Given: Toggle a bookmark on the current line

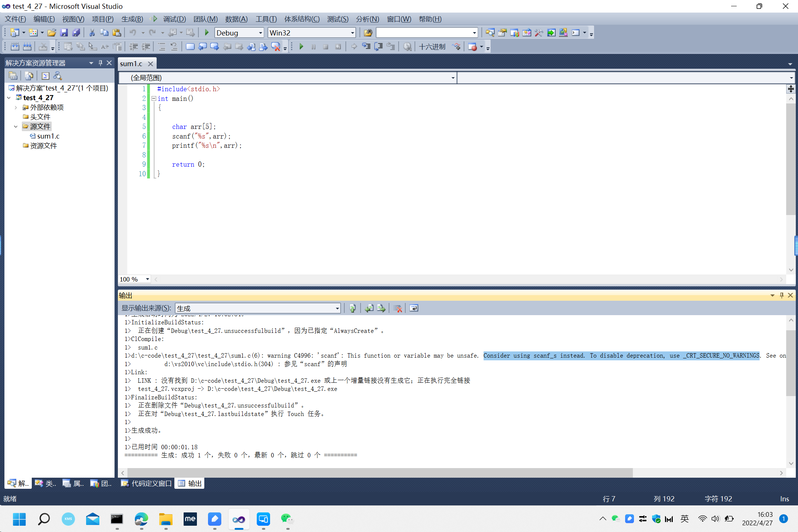Looking at the screenshot, I should pos(190,47).
